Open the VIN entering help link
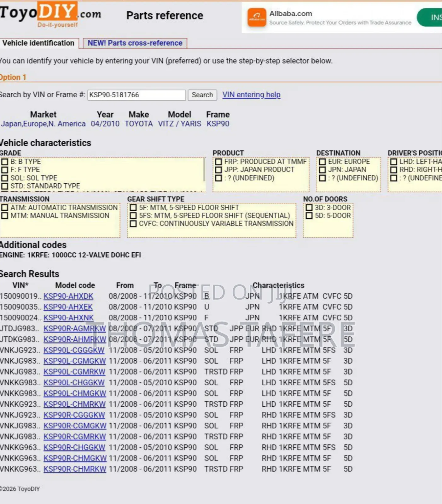This screenshot has width=442, height=504. coord(251,95)
